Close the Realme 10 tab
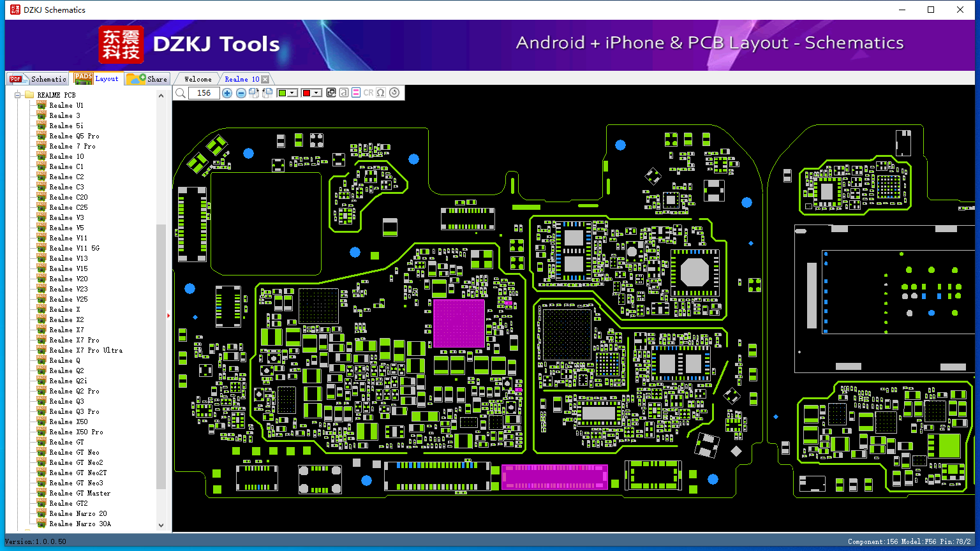 pos(265,79)
